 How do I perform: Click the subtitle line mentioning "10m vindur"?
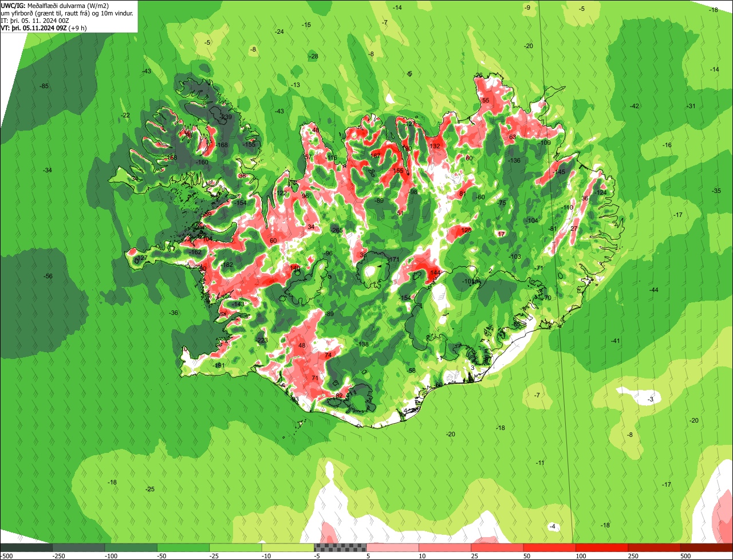coord(68,13)
